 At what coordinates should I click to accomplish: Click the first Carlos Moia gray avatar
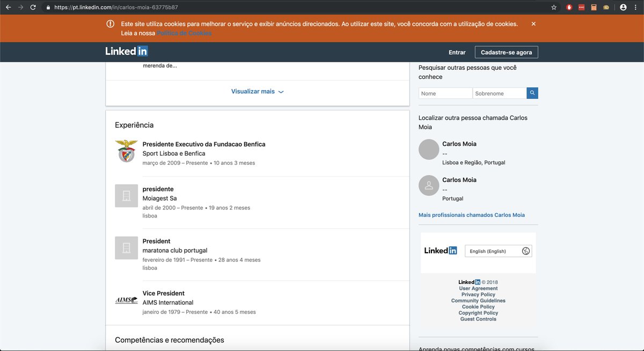[x=429, y=149]
